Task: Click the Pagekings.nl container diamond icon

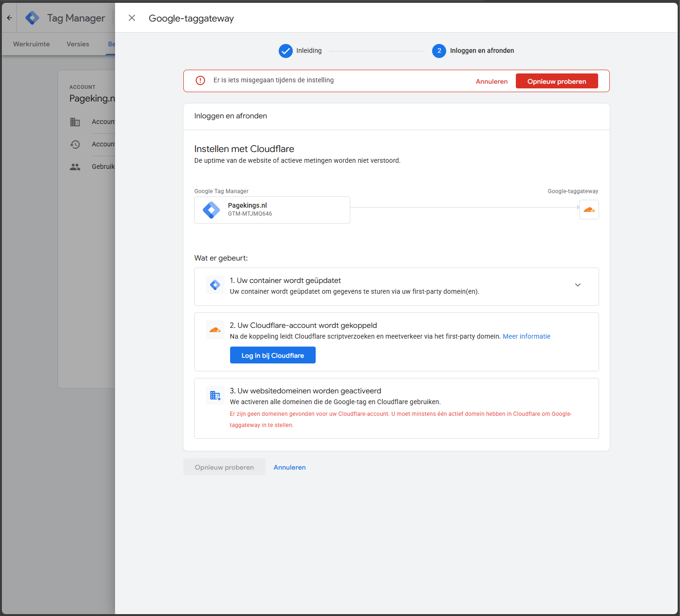Action: (x=211, y=210)
